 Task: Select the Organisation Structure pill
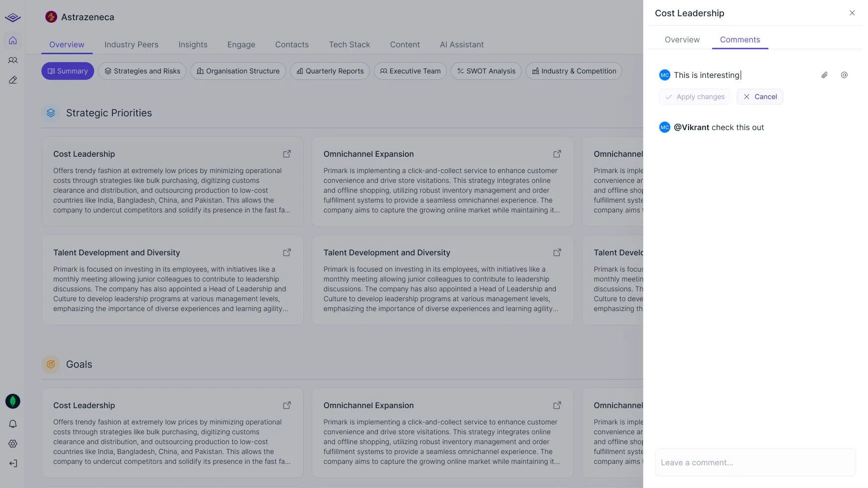coord(238,71)
